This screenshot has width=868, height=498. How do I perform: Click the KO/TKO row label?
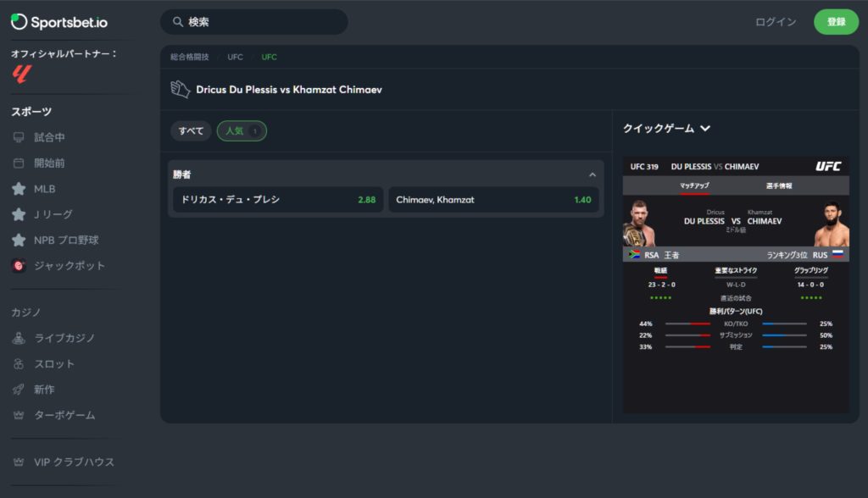[736, 324]
